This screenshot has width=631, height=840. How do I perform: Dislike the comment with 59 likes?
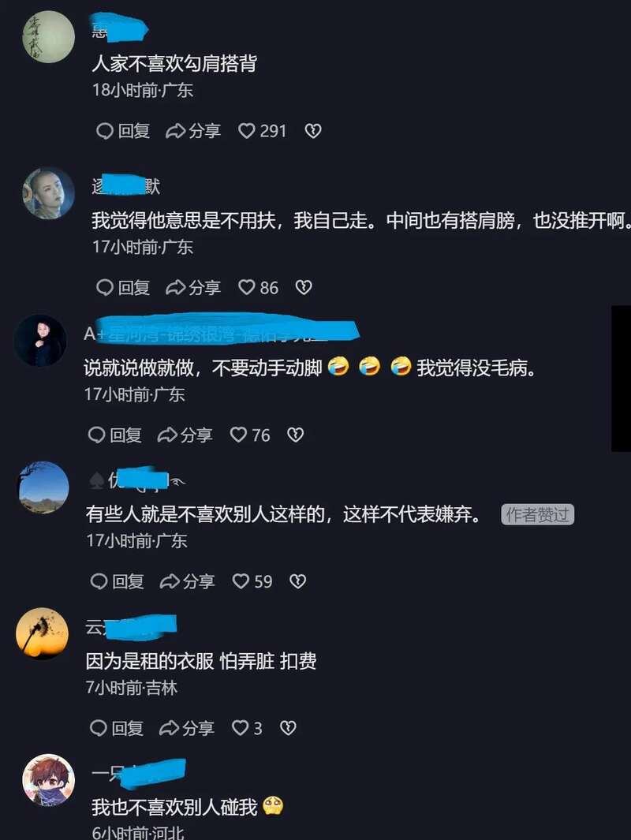coord(298,581)
